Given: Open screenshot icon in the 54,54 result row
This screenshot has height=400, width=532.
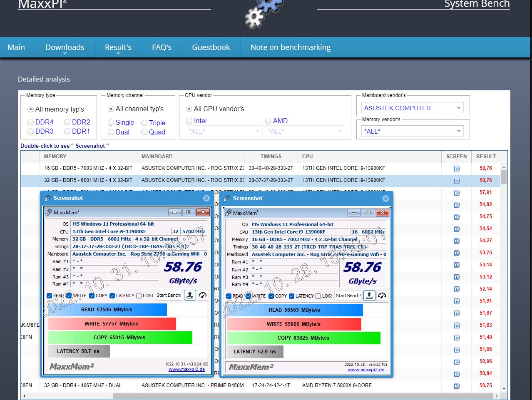Looking at the screenshot, I should point(456,229).
